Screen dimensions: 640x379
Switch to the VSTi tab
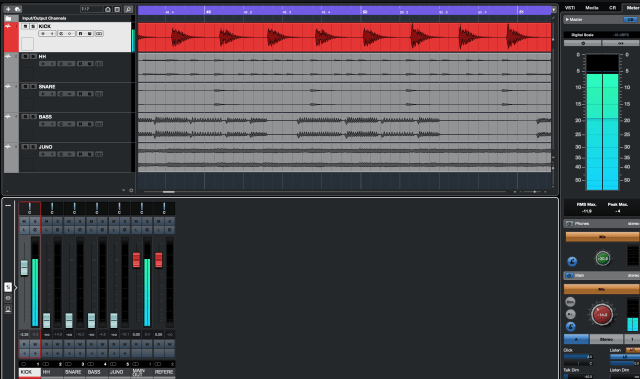[x=570, y=8]
